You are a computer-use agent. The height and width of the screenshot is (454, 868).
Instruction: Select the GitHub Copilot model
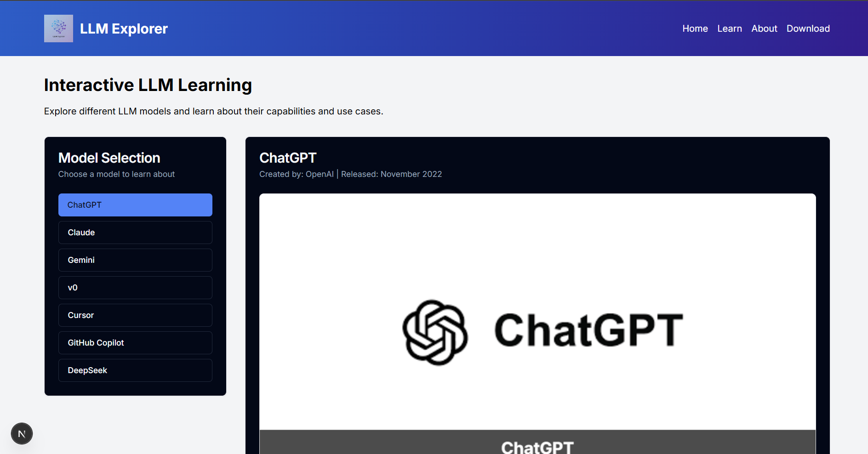(135, 343)
